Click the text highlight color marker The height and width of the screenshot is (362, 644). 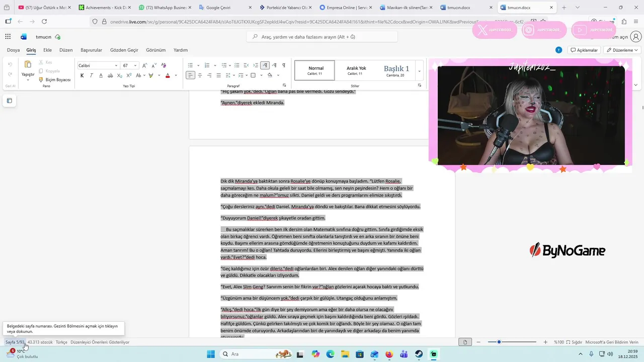click(150, 75)
